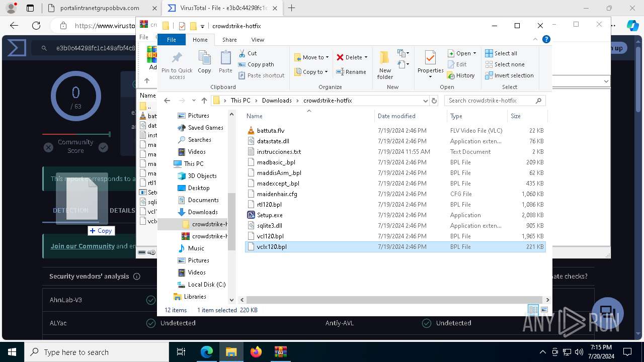Click the Windows Start button
The width and height of the screenshot is (644, 362).
tap(12, 352)
